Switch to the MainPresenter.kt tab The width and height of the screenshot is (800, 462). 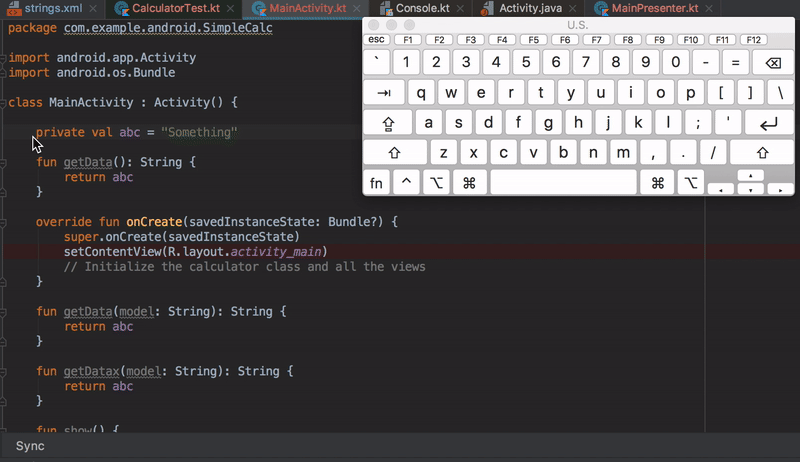tap(655, 8)
